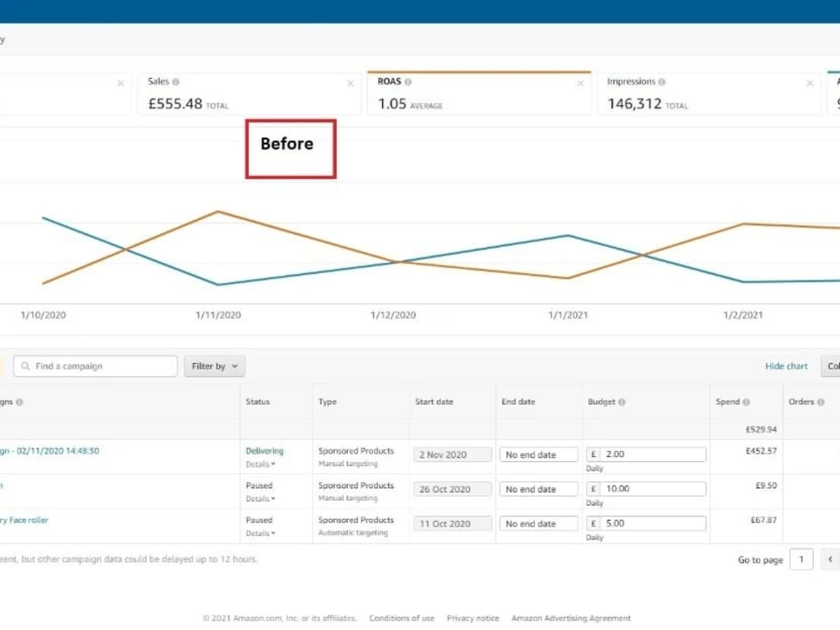Click the Impressions metric info icon
This screenshot has width=840, height=630.
coord(662,82)
